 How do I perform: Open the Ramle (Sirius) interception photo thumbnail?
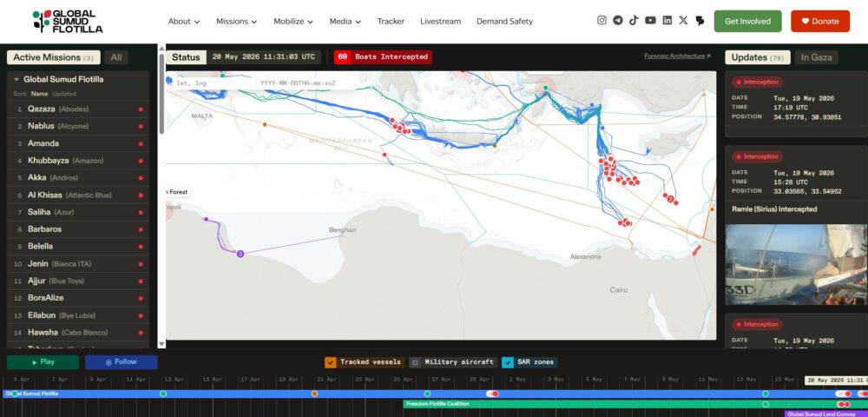pos(796,264)
